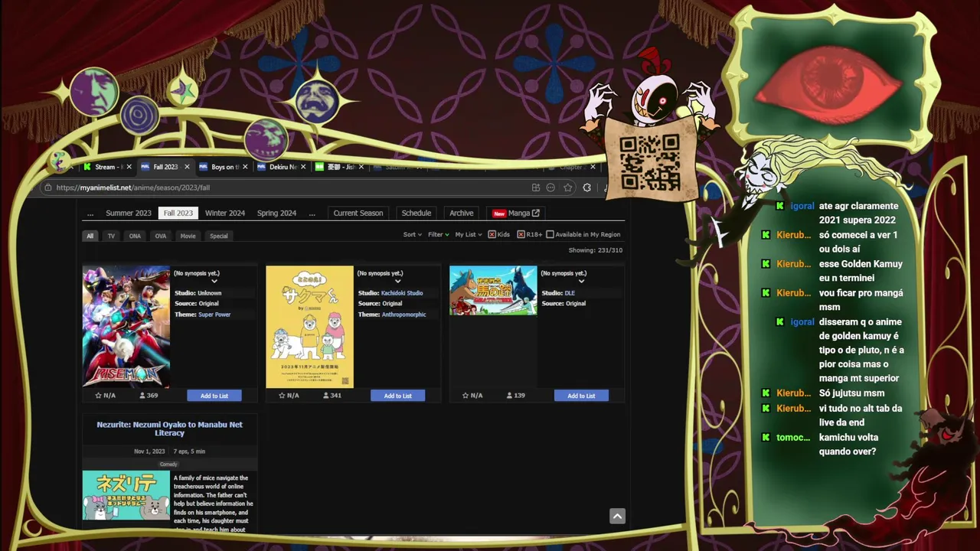Screen dimensions: 980x551
Task: Close the Kick Stream browser tab
Action: click(129, 167)
